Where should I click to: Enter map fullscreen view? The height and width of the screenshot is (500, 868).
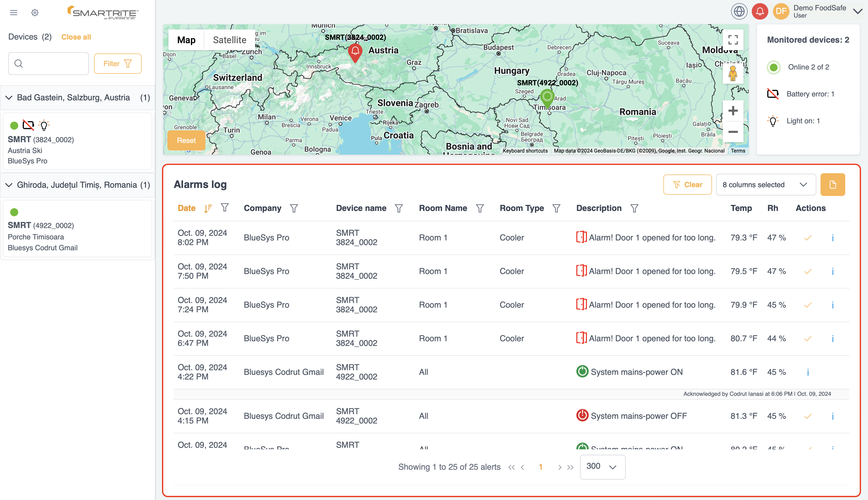[733, 40]
